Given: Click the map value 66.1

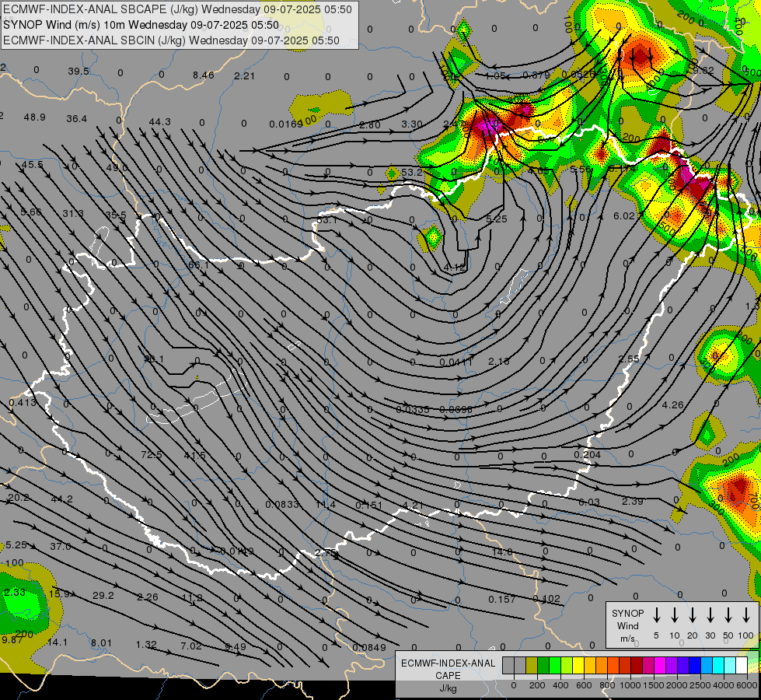Looking at the screenshot, I should tap(198, 264).
